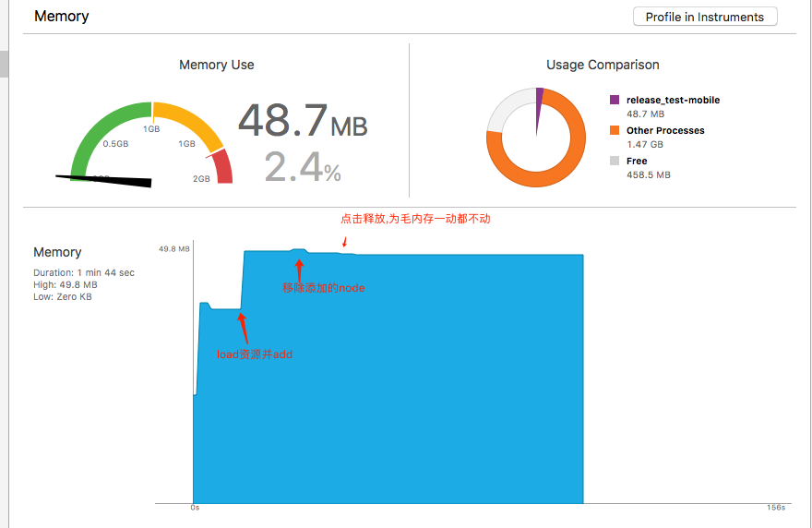Click the red segment of the memory gauge

221,167
